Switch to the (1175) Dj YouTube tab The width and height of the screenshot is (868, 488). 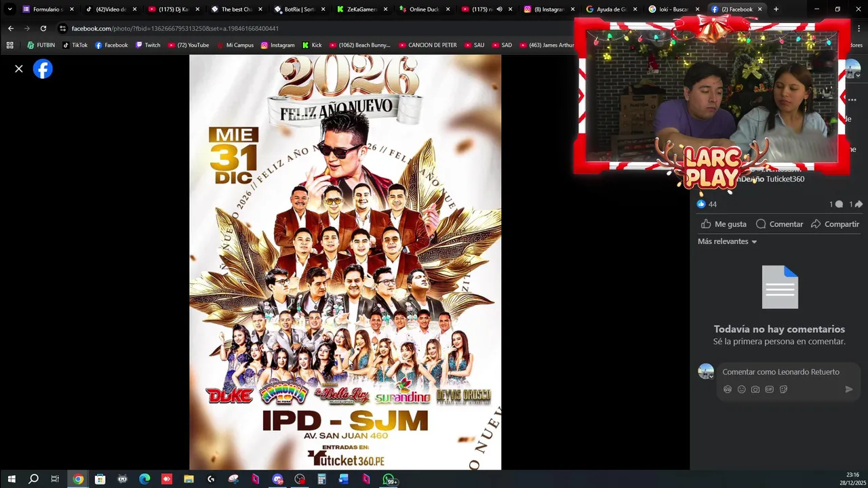pos(172,9)
